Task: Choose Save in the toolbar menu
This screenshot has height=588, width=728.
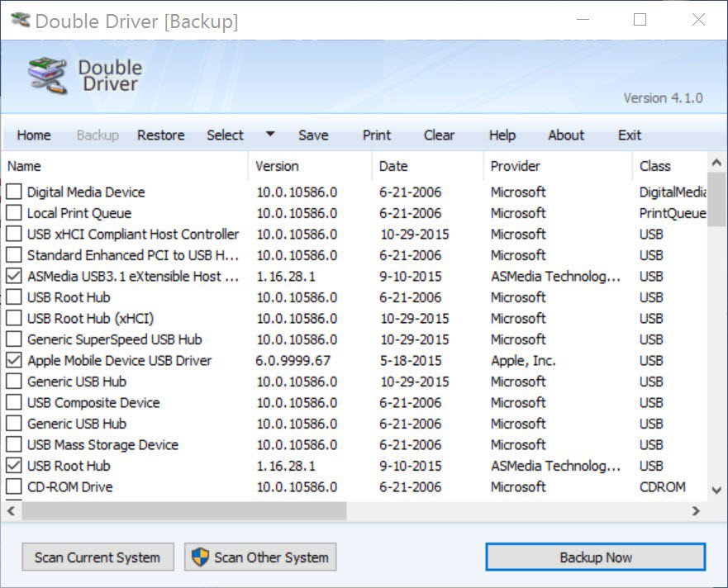Action: click(313, 135)
